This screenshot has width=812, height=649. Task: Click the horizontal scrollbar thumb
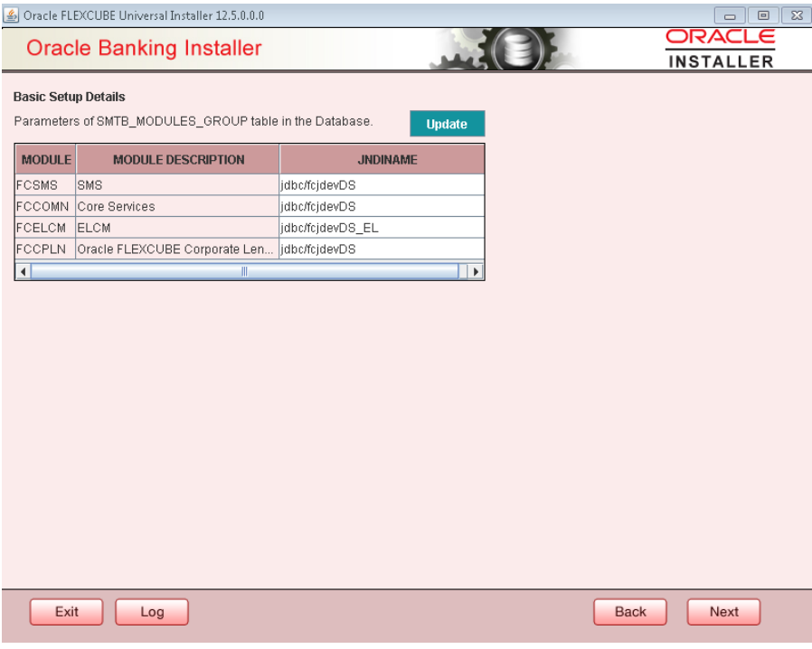tap(244, 271)
